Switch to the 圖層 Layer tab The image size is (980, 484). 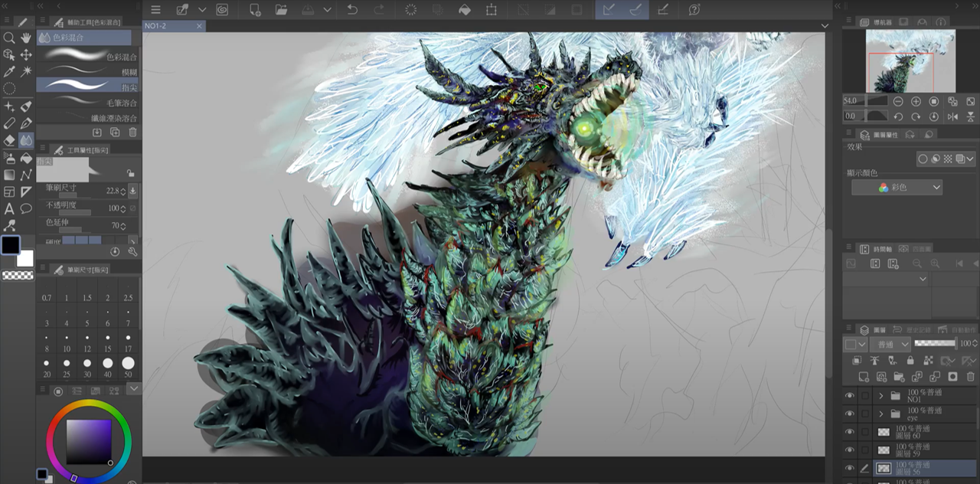(x=872, y=330)
